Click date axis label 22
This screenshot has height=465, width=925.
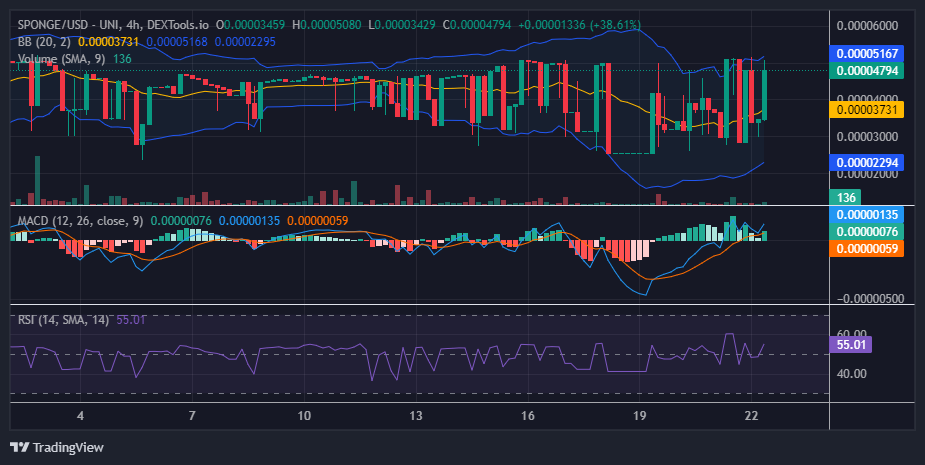752,416
